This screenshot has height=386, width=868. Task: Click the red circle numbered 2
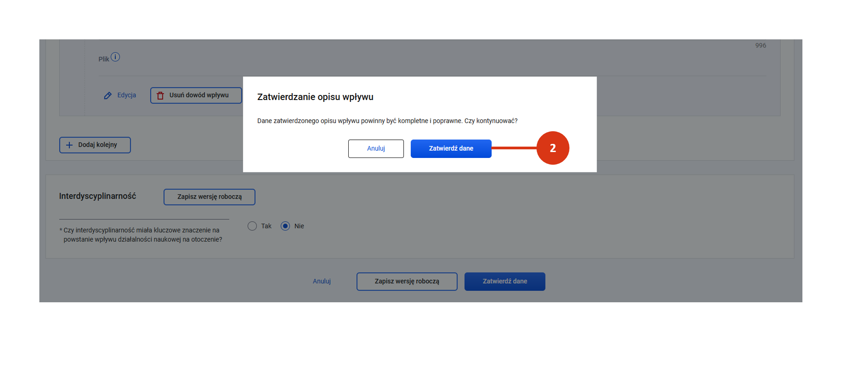[552, 148]
